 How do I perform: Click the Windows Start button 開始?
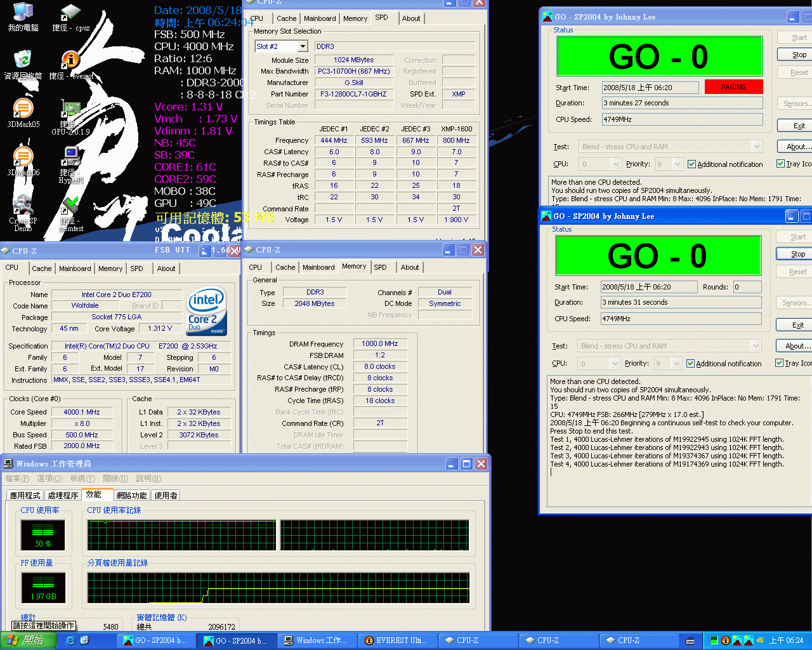coord(28,640)
